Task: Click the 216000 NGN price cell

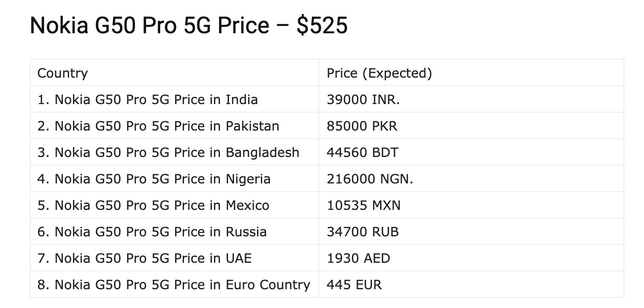Action: [370, 179]
